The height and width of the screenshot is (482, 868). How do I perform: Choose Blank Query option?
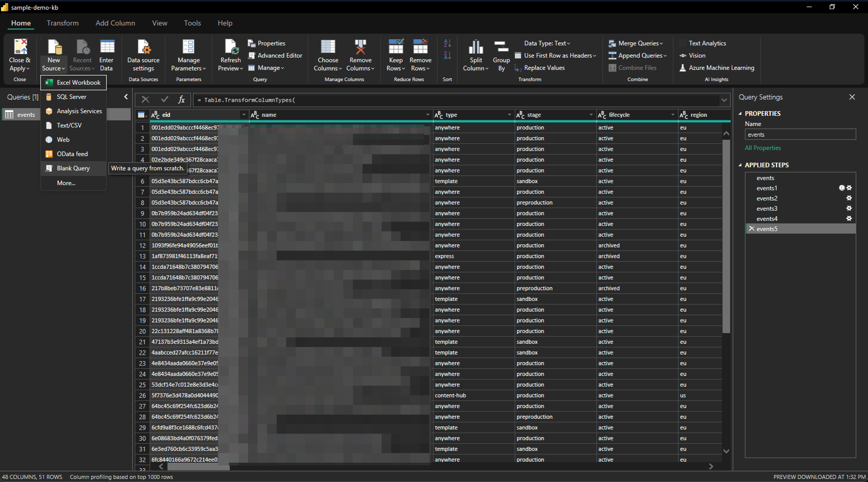click(x=73, y=168)
